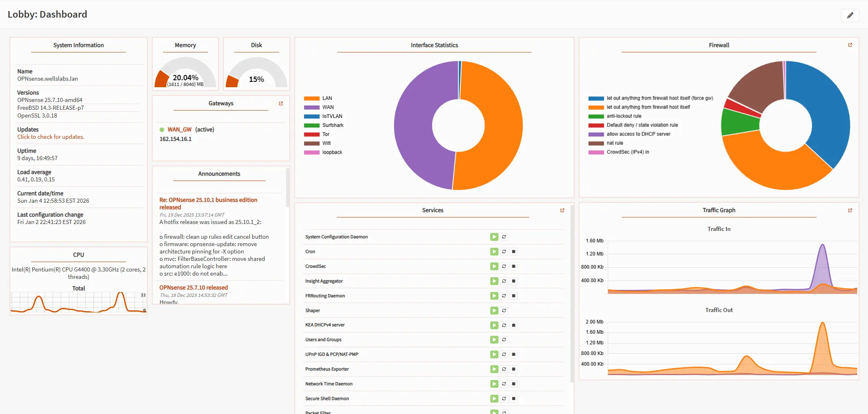The height and width of the screenshot is (414, 868).
Task: Restart the FRRouting Daemon service
Action: click(504, 296)
